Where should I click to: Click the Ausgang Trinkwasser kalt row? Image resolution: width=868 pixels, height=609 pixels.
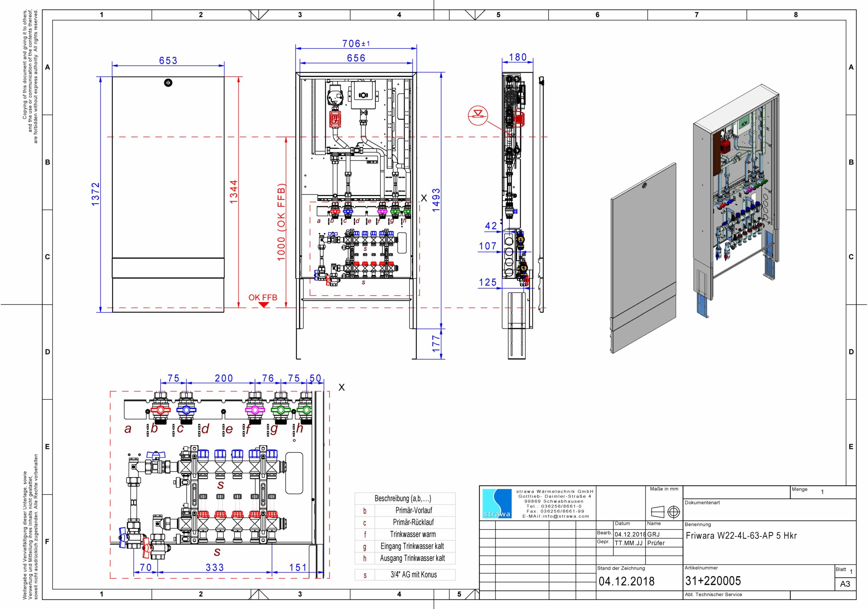pyautogui.click(x=405, y=558)
